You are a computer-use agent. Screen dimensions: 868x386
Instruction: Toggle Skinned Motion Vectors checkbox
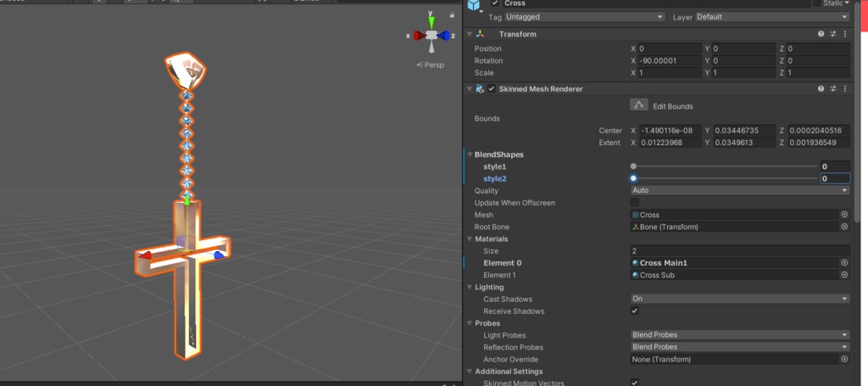[x=635, y=383]
